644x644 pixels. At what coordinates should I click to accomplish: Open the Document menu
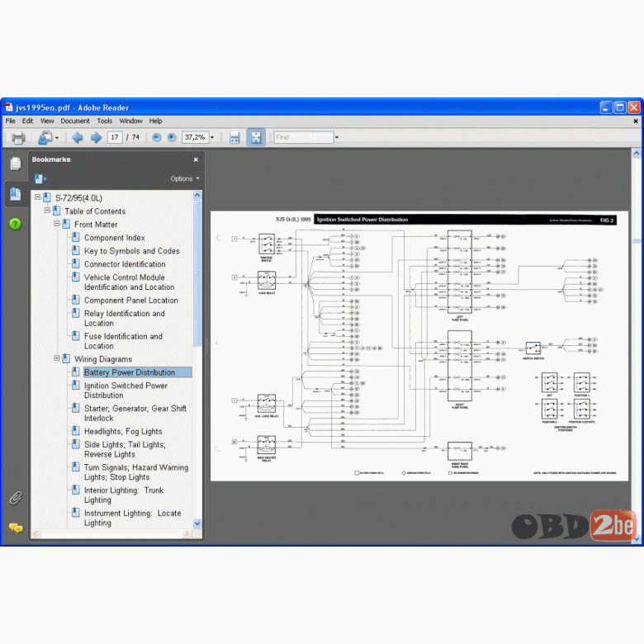tap(75, 121)
